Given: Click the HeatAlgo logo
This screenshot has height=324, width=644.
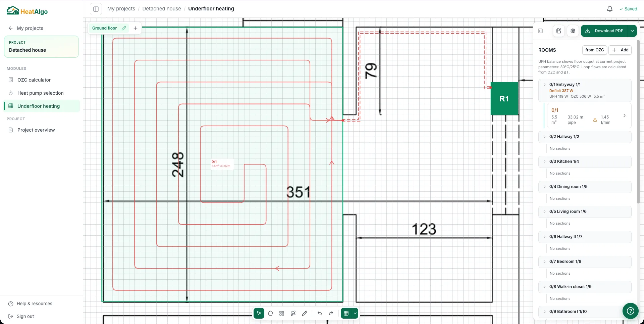Looking at the screenshot, I should click(x=27, y=11).
